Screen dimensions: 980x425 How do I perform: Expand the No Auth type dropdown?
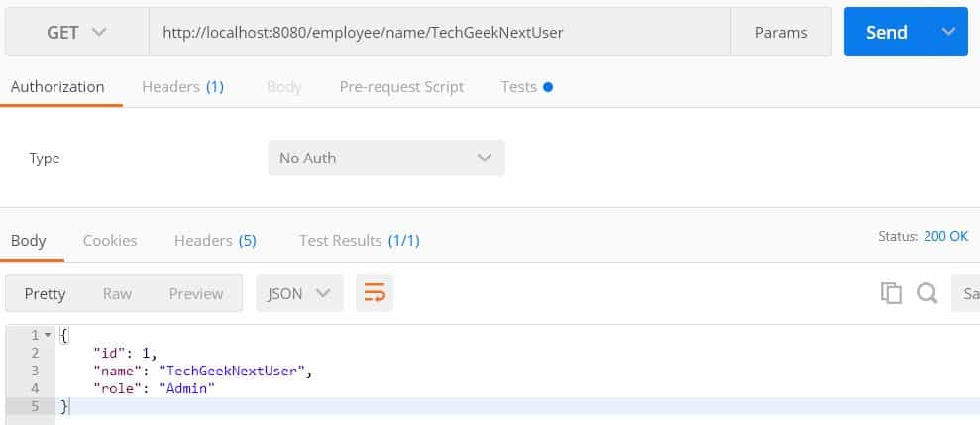point(385,159)
